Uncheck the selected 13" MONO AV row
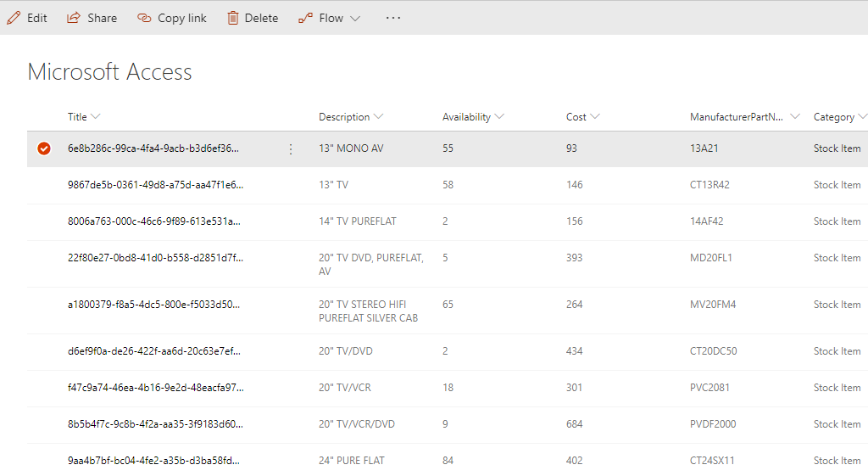This screenshot has height=476, width=868. point(44,148)
